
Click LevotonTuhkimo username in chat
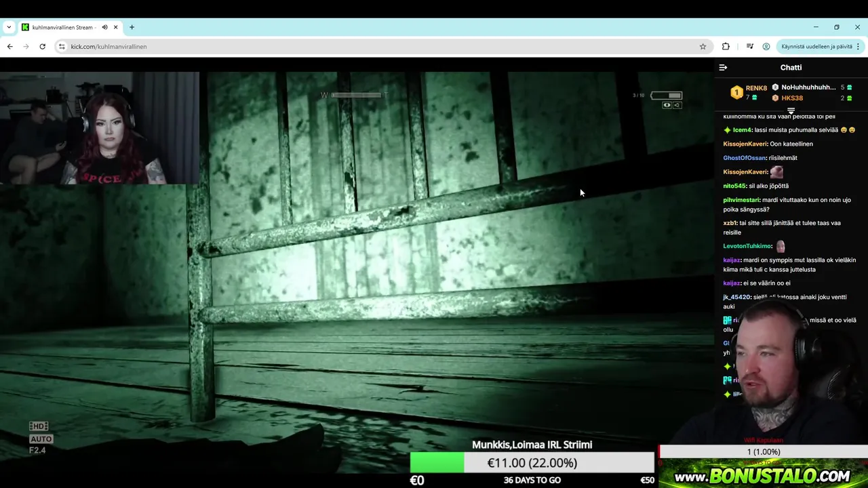pyautogui.click(x=747, y=246)
